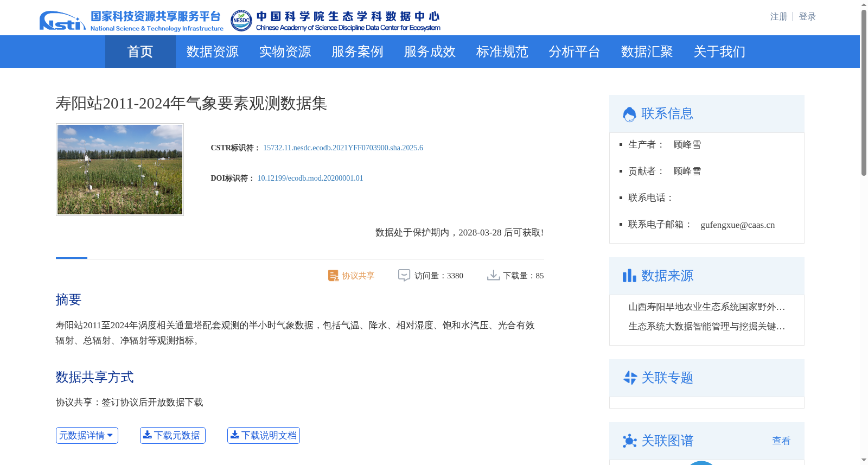Click the email gufengxue@caas.cn
868x465 pixels.
(737, 225)
